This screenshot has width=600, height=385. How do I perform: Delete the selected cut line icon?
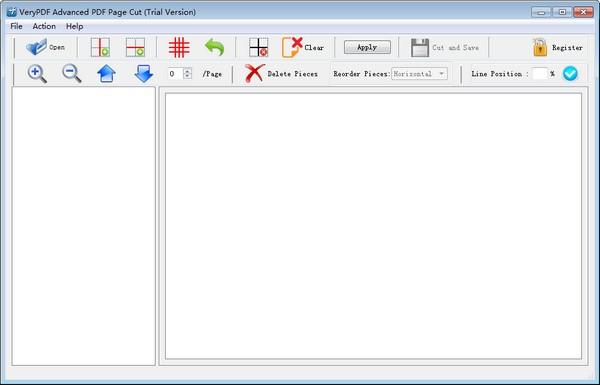point(258,47)
